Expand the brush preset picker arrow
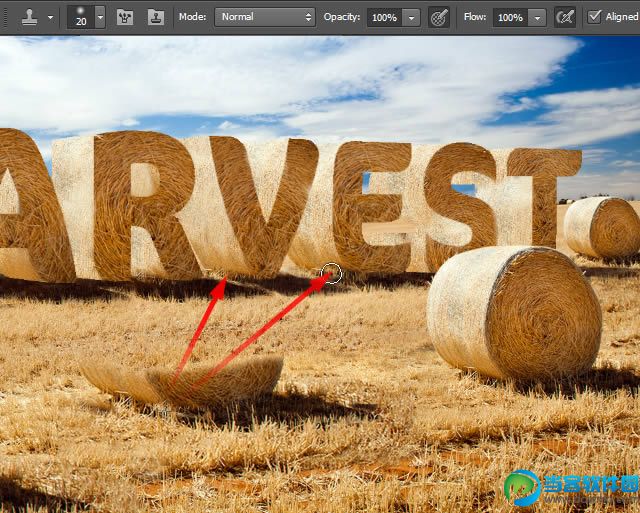Viewport: 640px width, 513px height. point(100,17)
